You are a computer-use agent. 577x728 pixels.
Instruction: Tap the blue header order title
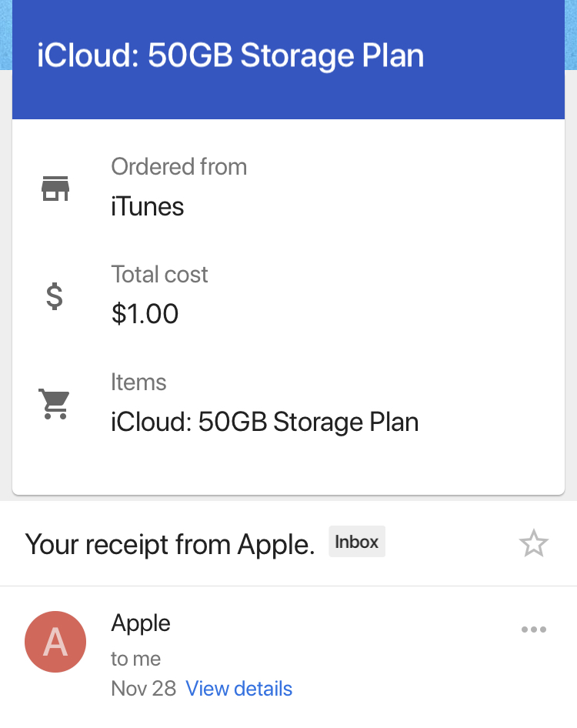coord(230,56)
